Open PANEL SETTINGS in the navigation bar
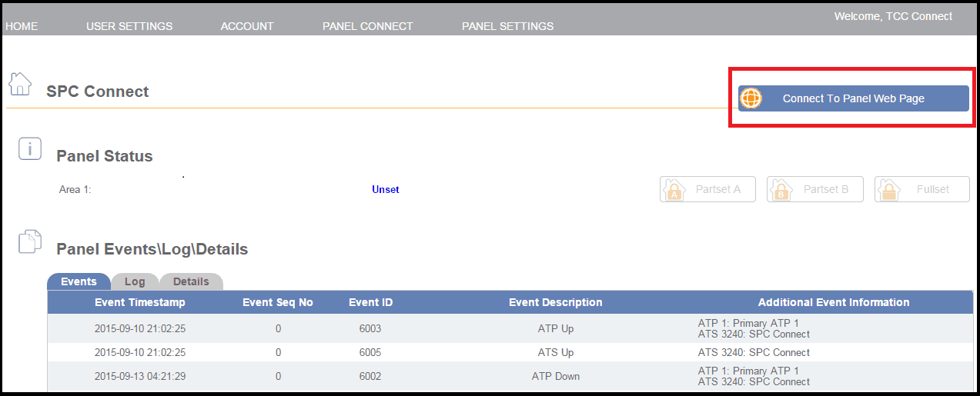This screenshot has width=980, height=396. (507, 26)
